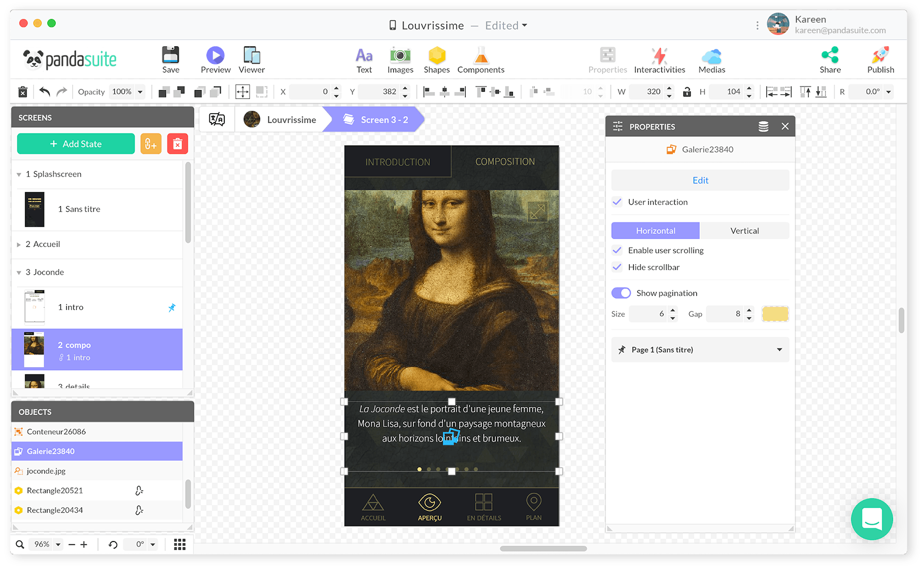Toggle Show pagination switch on
Screen dimensions: 924x567
tap(621, 293)
